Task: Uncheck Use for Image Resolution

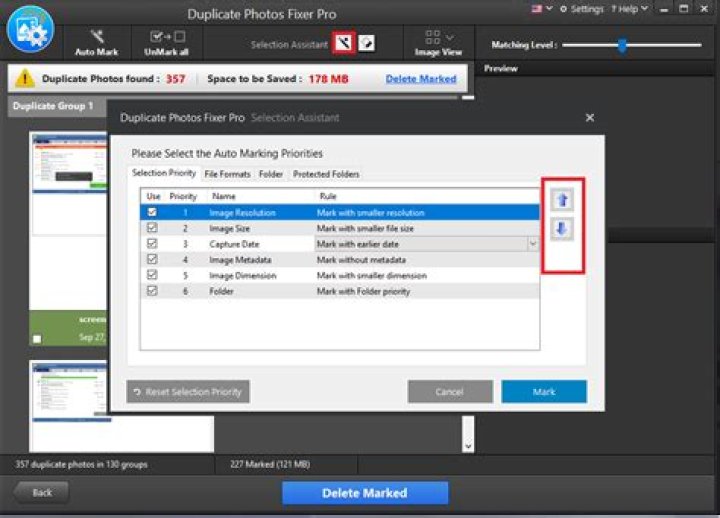Action: (x=152, y=212)
